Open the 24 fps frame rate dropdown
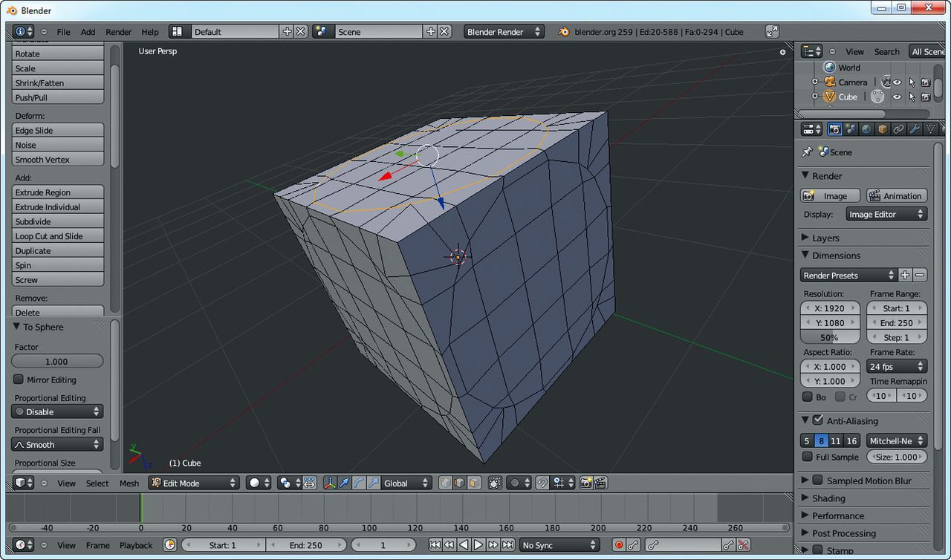 897,366
